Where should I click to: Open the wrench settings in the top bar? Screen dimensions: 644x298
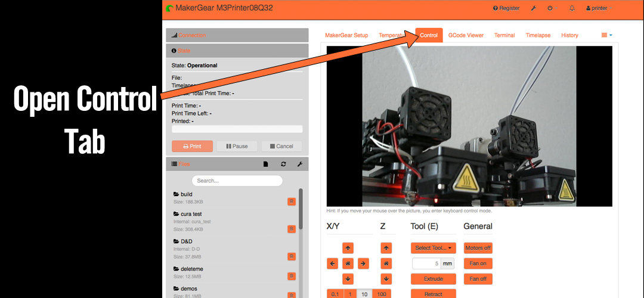click(533, 8)
